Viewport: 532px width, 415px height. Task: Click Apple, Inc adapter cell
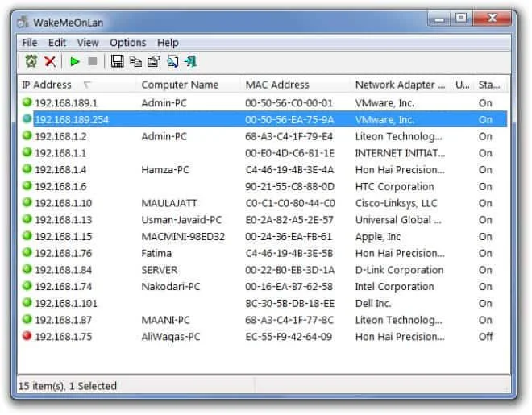[x=377, y=236]
